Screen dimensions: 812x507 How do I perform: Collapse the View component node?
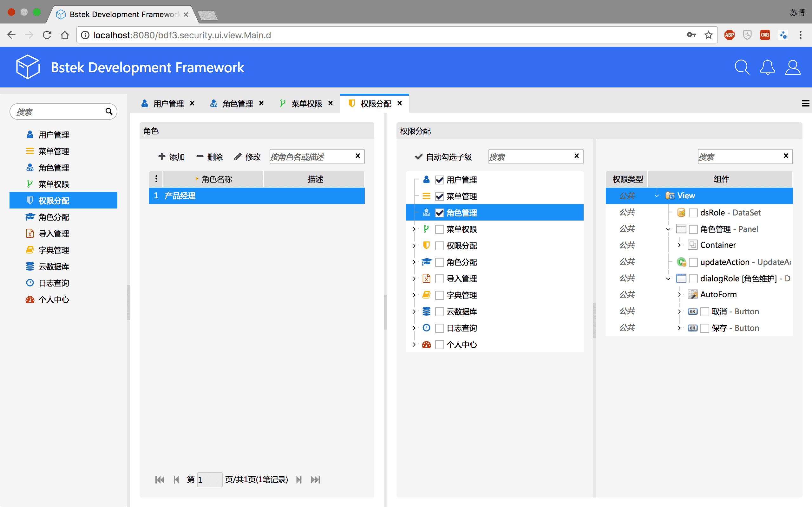coord(657,196)
